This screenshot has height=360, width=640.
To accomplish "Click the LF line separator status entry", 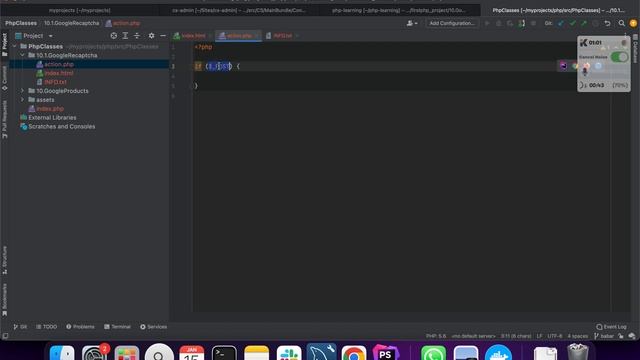I will pyautogui.click(x=539, y=336).
